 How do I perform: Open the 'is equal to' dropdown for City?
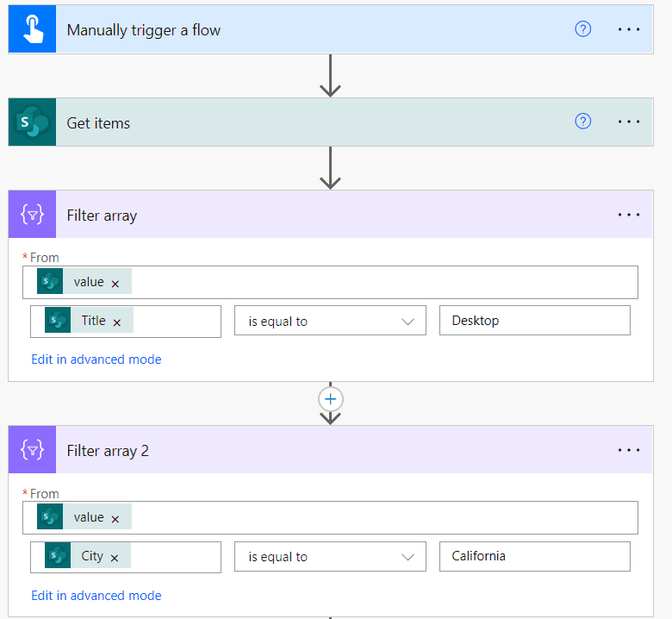point(330,556)
